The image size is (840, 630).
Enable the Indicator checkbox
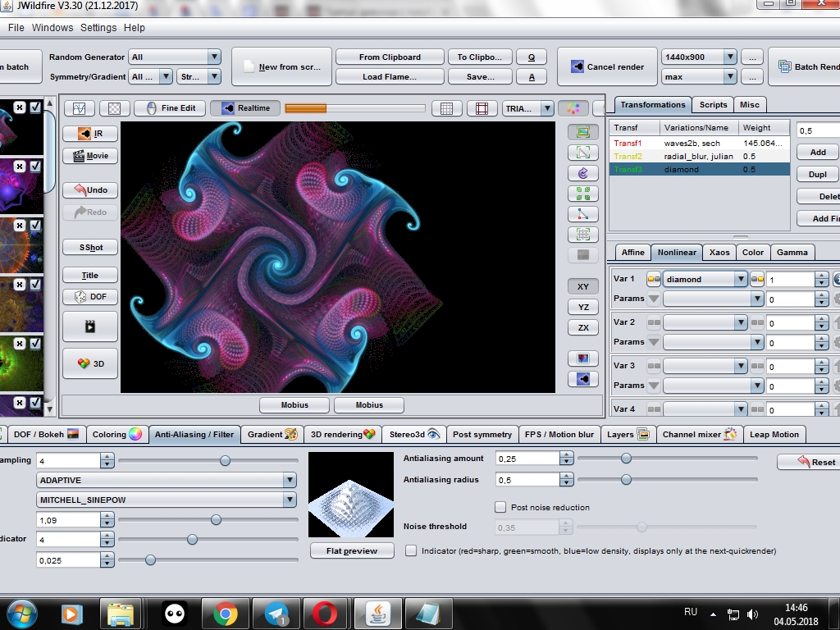pyautogui.click(x=411, y=550)
